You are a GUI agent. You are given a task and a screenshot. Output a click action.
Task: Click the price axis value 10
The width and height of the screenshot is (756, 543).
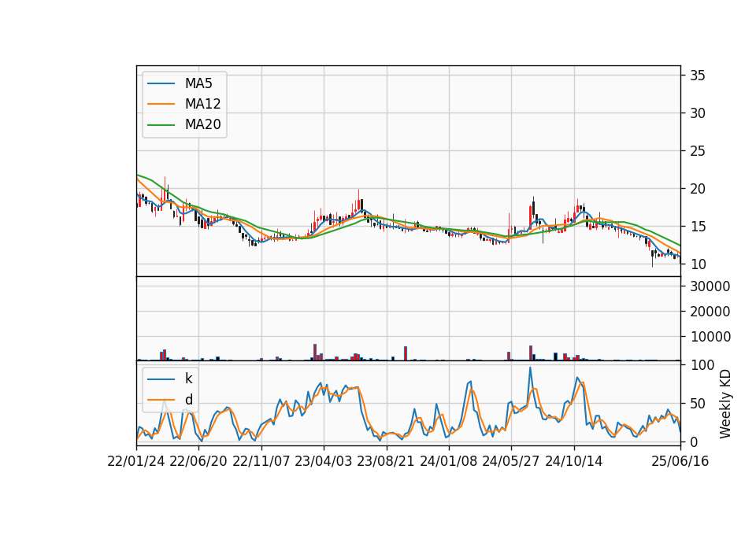pos(697,264)
